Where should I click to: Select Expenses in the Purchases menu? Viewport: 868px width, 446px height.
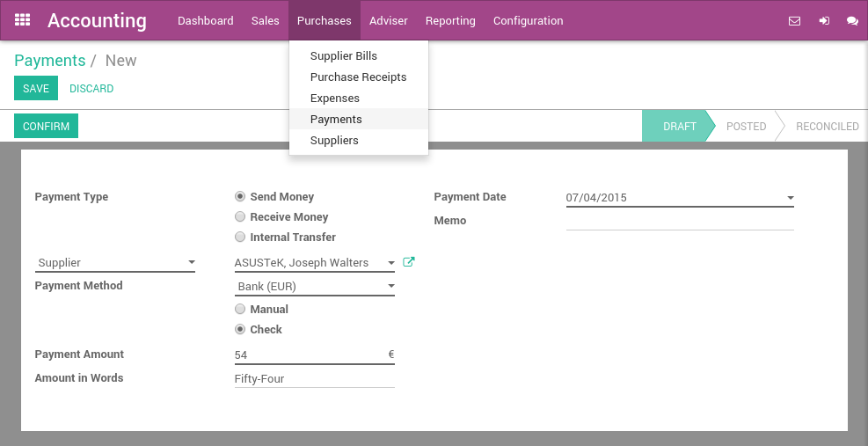(x=334, y=99)
